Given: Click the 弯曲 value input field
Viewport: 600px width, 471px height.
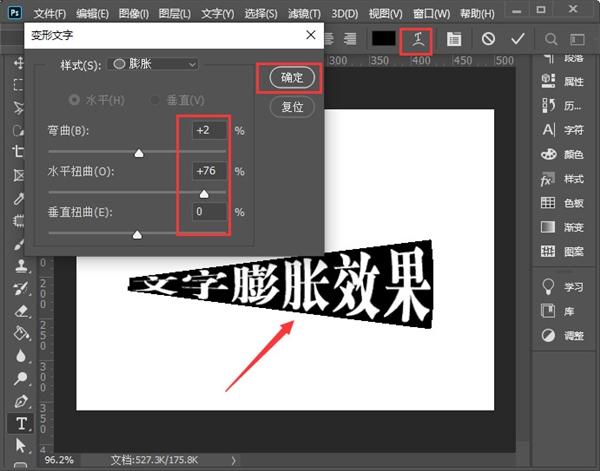Looking at the screenshot, I should point(210,131).
